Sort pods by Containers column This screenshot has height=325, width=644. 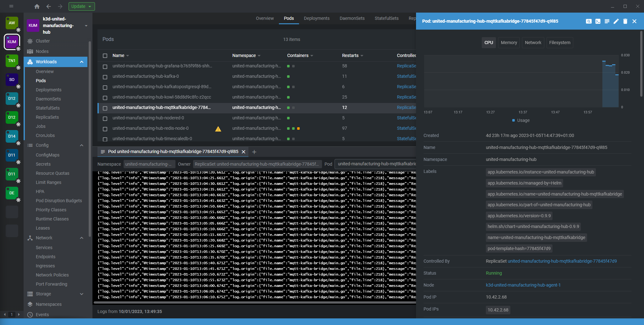300,55
